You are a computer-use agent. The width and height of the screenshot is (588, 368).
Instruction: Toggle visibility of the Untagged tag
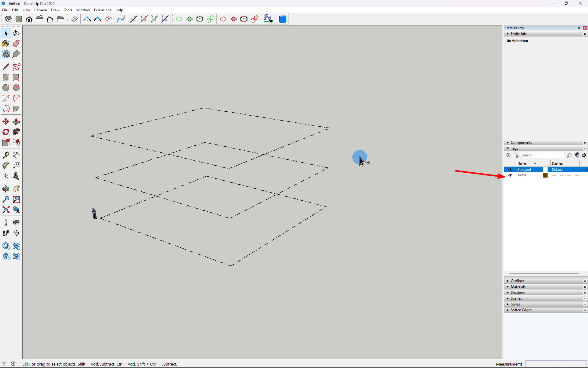tap(511, 170)
